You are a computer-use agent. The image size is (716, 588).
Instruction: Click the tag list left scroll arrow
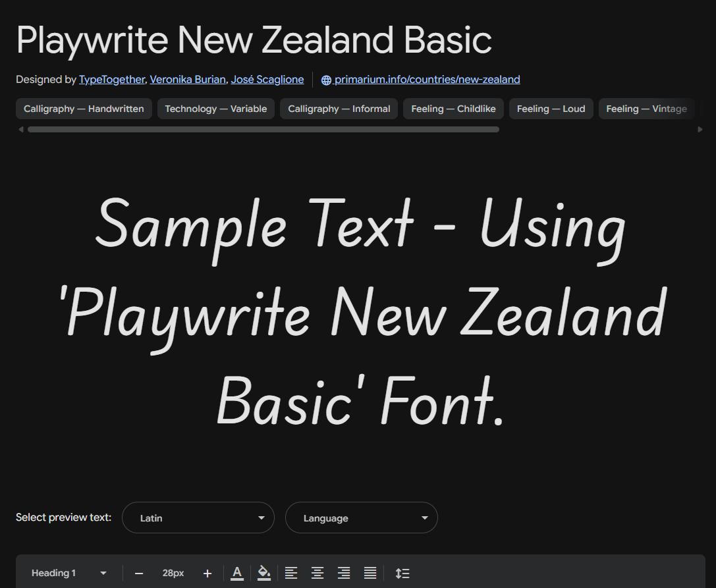20,129
